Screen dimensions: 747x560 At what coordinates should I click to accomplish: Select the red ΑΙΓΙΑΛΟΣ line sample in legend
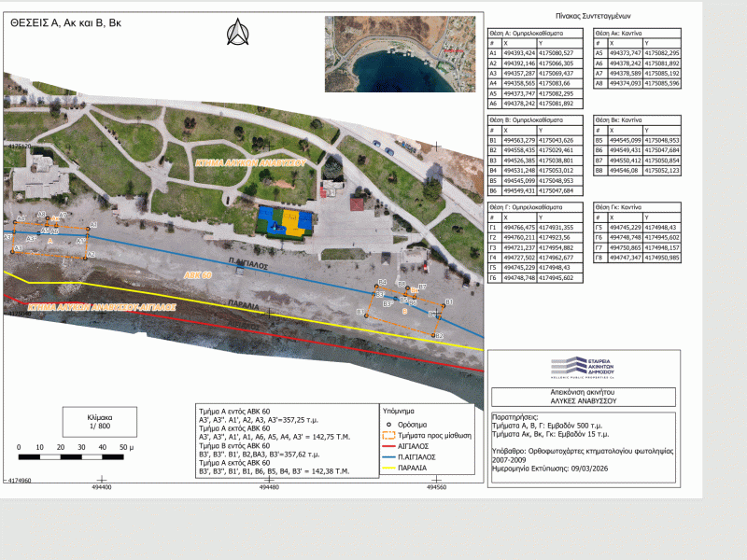pyautogui.click(x=388, y=446)
